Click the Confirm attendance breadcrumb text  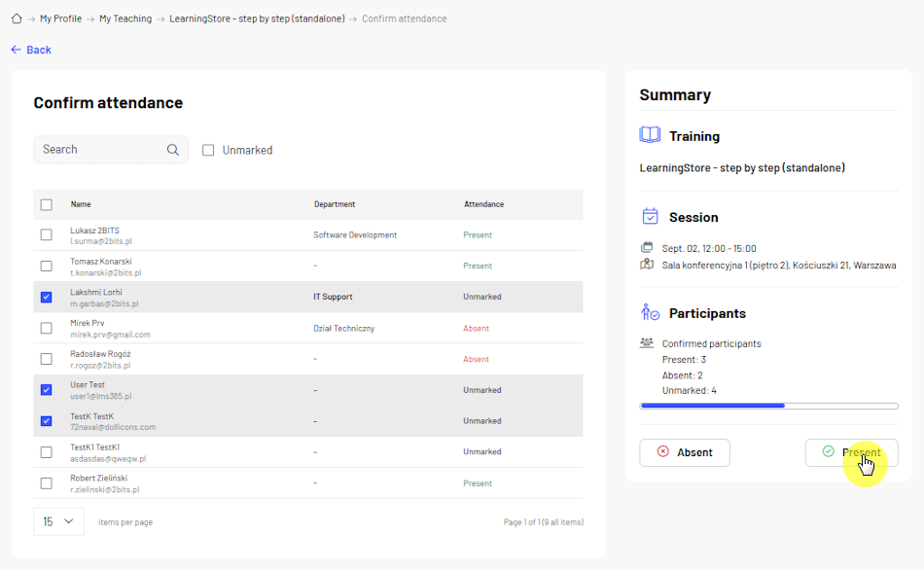(x=405, y=18)
